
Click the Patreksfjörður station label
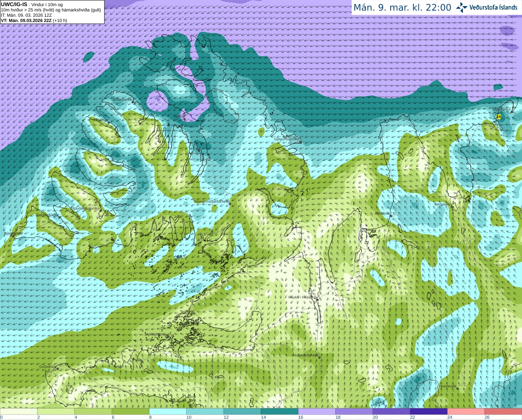[47, 215]
